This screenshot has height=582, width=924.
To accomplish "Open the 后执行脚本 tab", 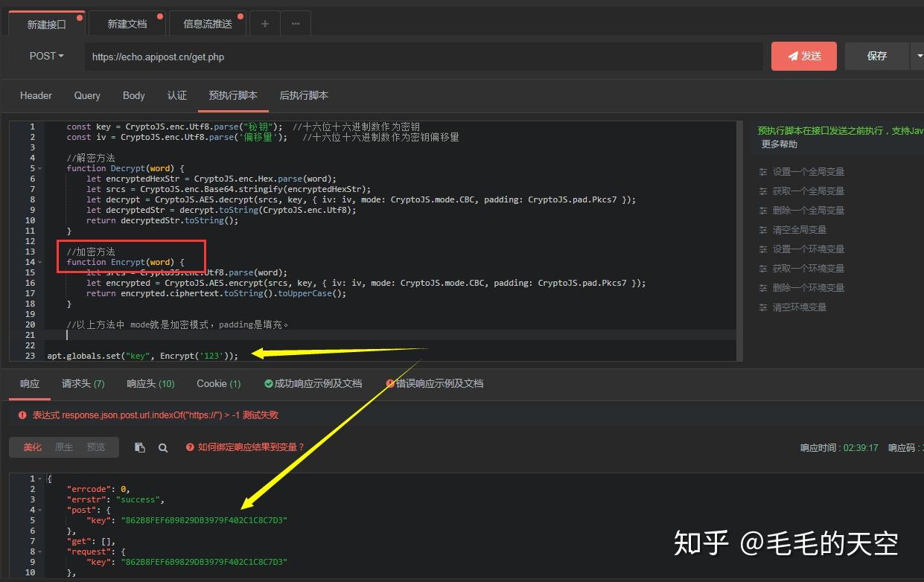I will [x=303, y=95].
